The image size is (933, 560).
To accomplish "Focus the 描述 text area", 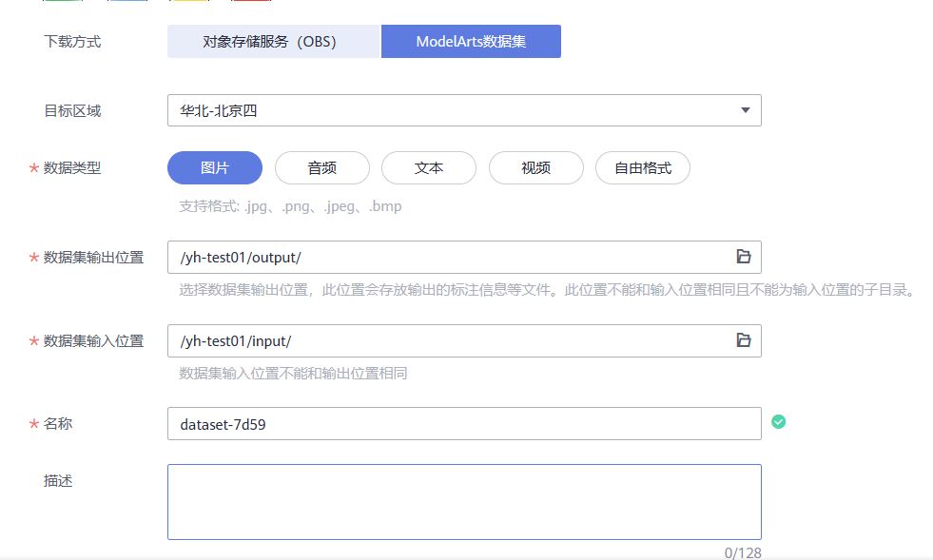I will tap(464, 502).
